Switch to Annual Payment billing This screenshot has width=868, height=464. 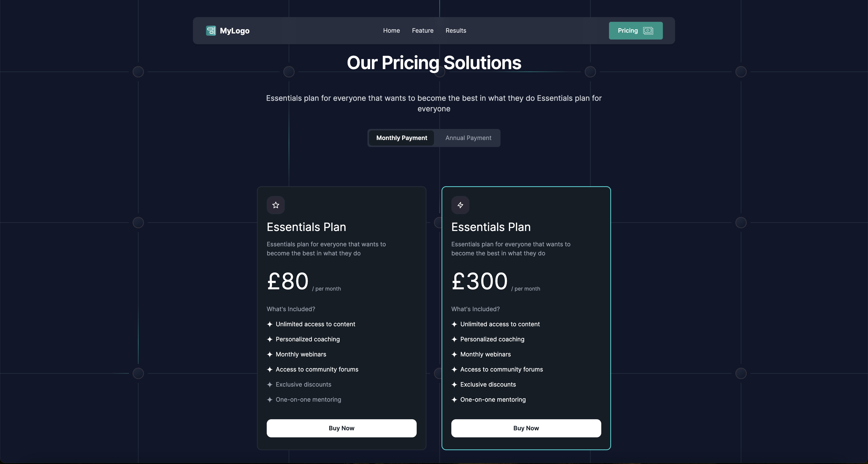468,138
